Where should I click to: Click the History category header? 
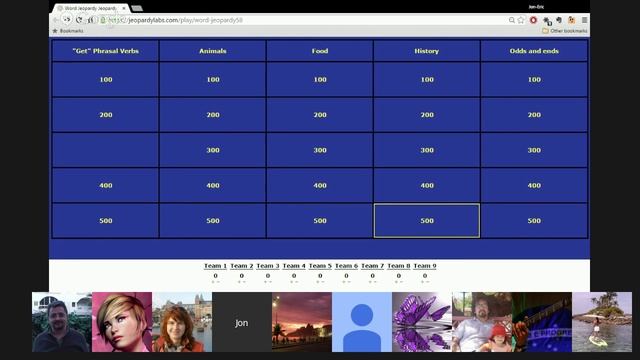427,51
